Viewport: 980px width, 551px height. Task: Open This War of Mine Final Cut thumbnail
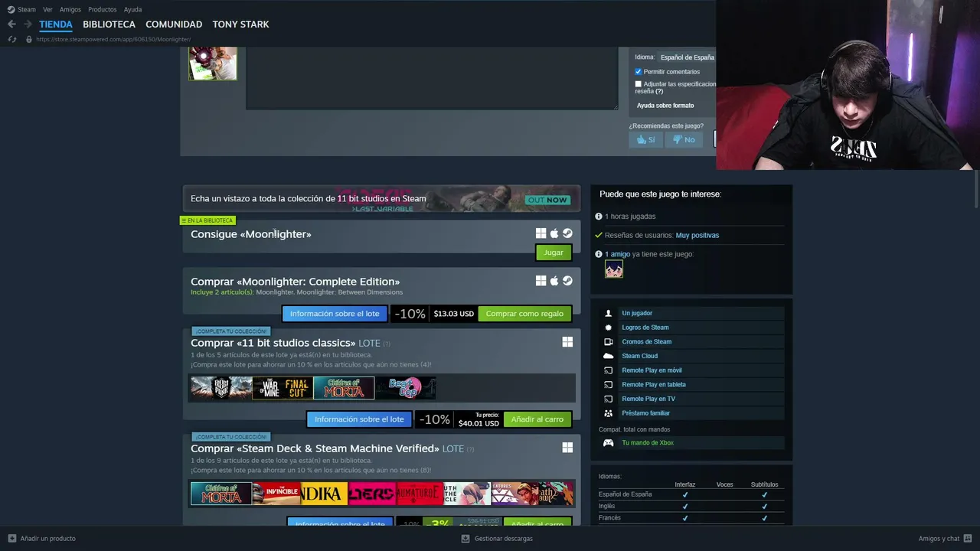283,388
